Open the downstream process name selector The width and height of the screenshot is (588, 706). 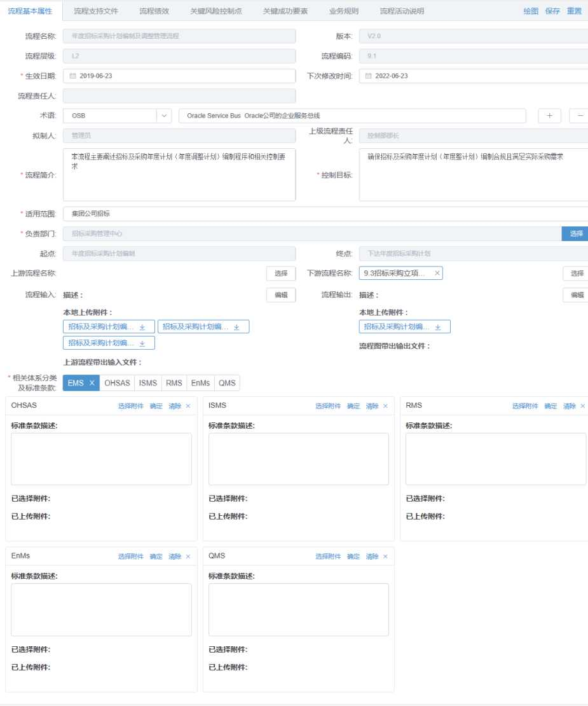point(575,273)
